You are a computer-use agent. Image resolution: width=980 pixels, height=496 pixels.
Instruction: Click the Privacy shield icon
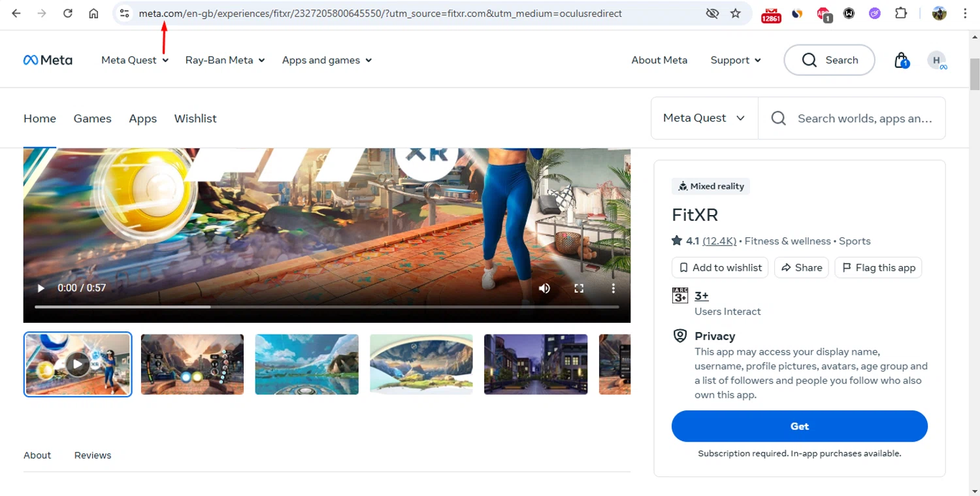(x=680, y=336)
